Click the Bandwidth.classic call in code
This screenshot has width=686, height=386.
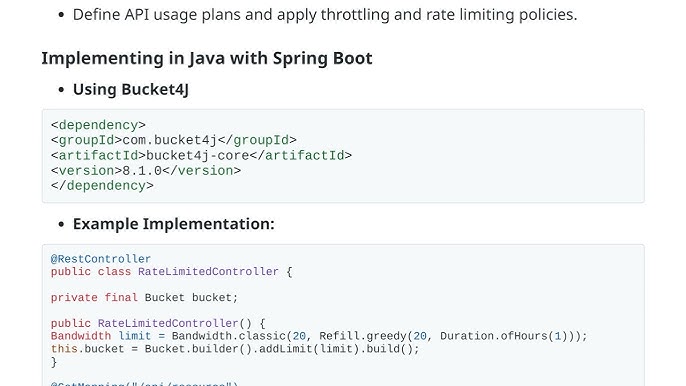tap(229, 336)
